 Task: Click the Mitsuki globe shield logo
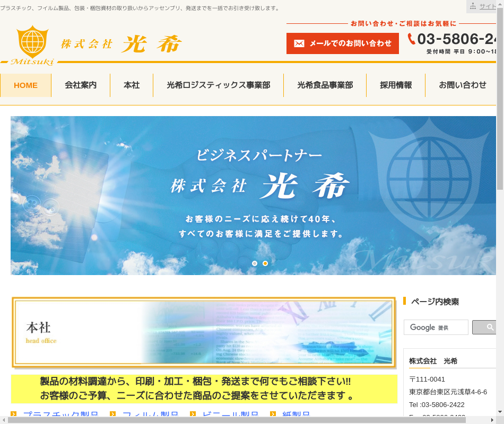click(32, 42)
